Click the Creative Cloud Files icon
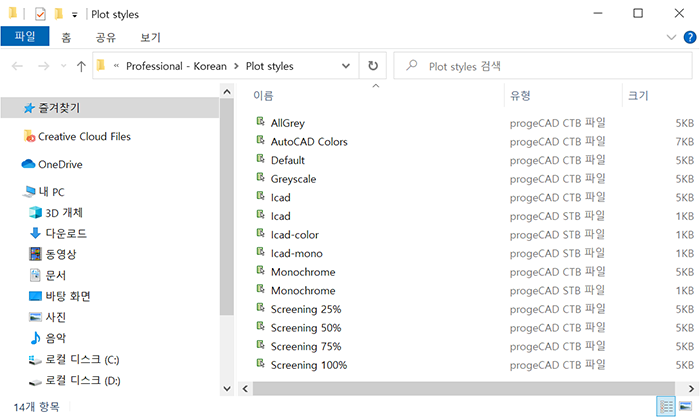 point(29,136)
